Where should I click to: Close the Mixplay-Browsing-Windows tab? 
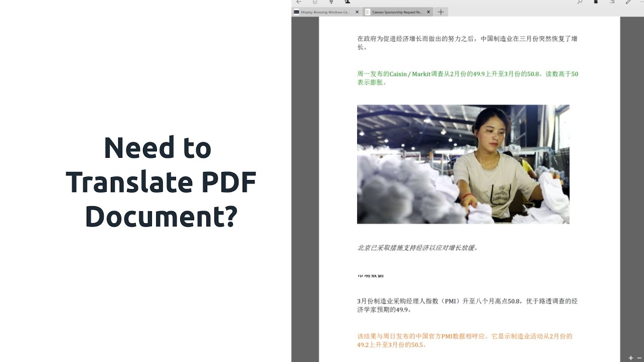coord(357,12)
